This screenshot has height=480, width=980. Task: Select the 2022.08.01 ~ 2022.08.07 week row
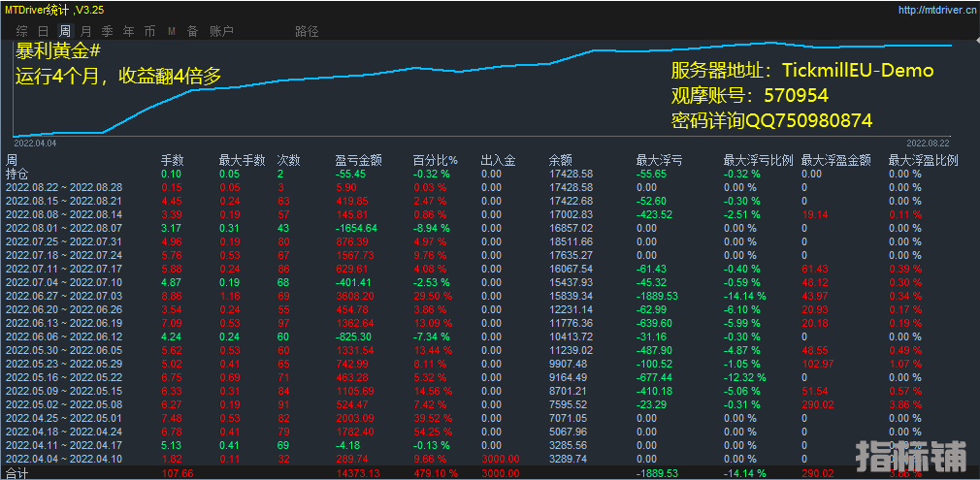point(64,228)
